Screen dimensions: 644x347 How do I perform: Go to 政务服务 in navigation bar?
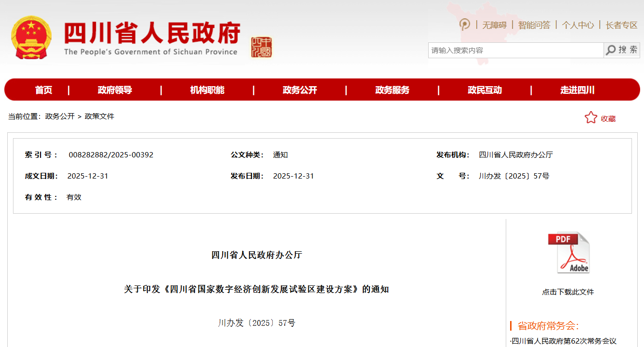coord(392,90)
